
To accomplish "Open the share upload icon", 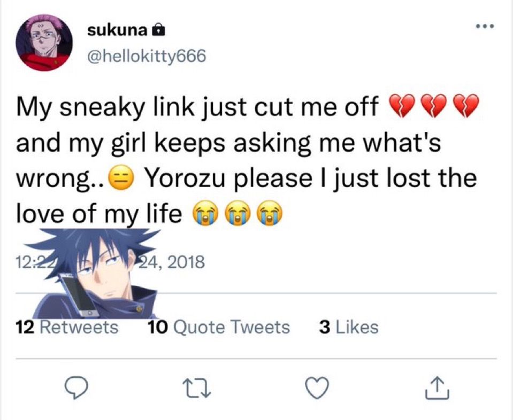I will tap(438, 387).
